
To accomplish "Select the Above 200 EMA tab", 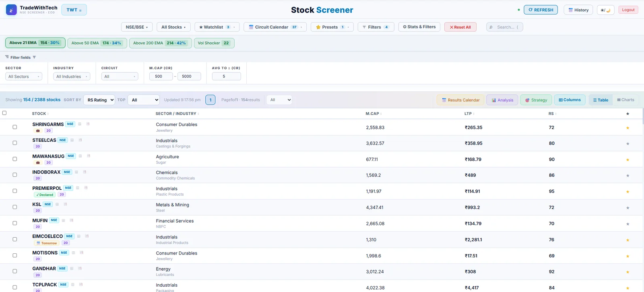I will [x=160, y=43].
